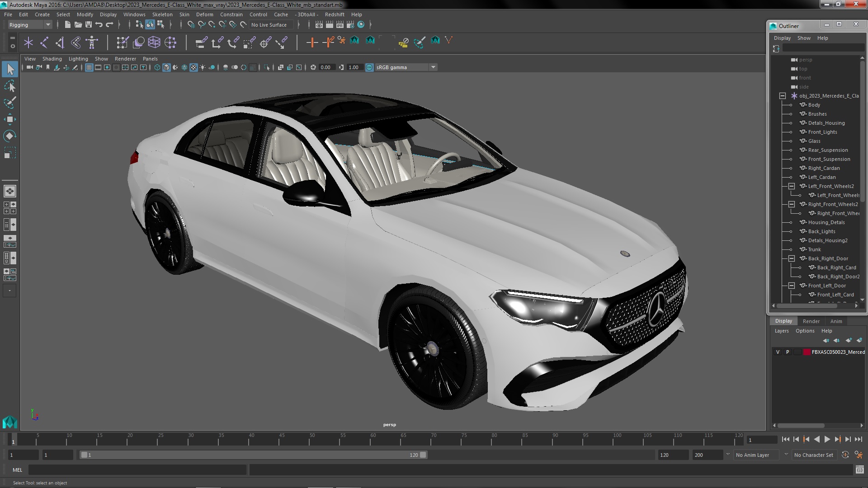Toggle the viewport grid display button

point(89,67)
